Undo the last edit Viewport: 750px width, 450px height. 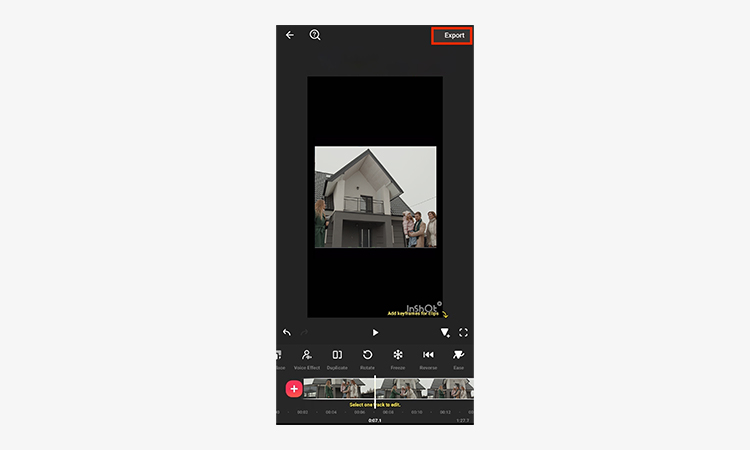coord(287,332)
